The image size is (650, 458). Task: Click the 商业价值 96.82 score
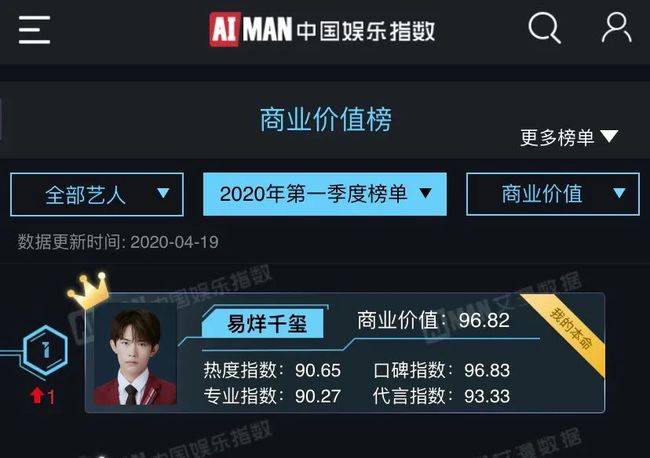pyautogui.click(x=433, y=320)
